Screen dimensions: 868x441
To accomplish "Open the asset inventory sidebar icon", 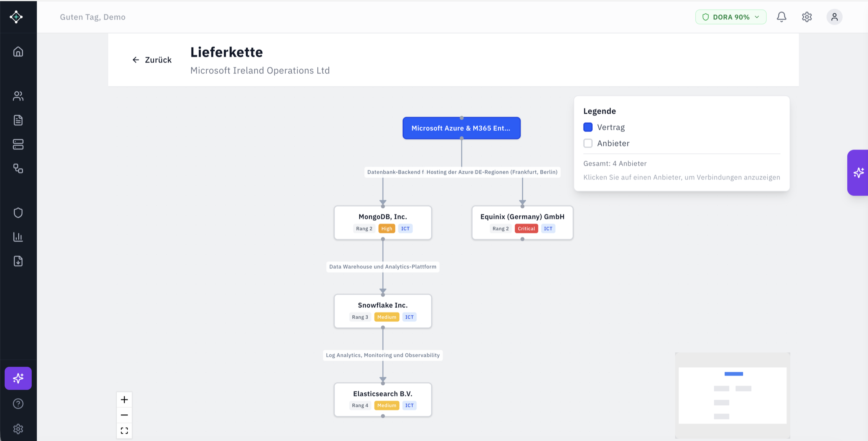I will 18,144.
